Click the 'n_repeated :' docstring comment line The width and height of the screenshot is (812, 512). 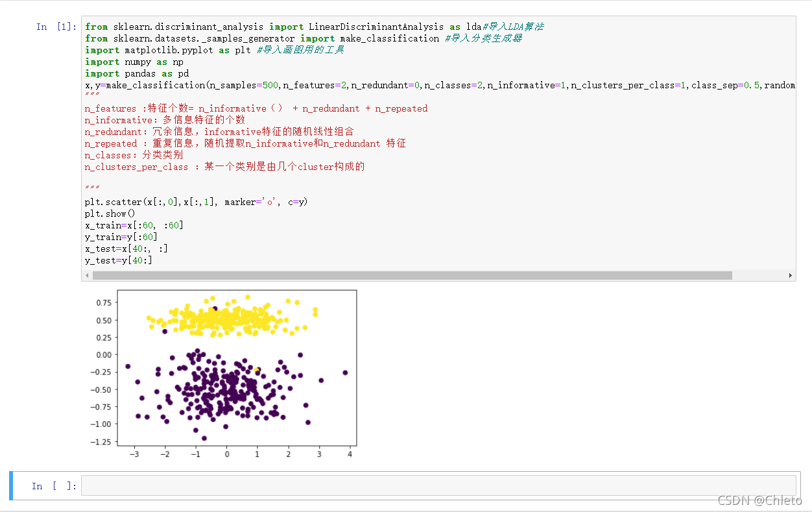click(245, 143)
